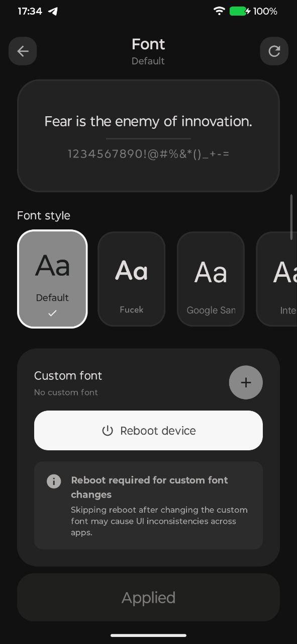Tap the Applied button

[x=148, y=597]
